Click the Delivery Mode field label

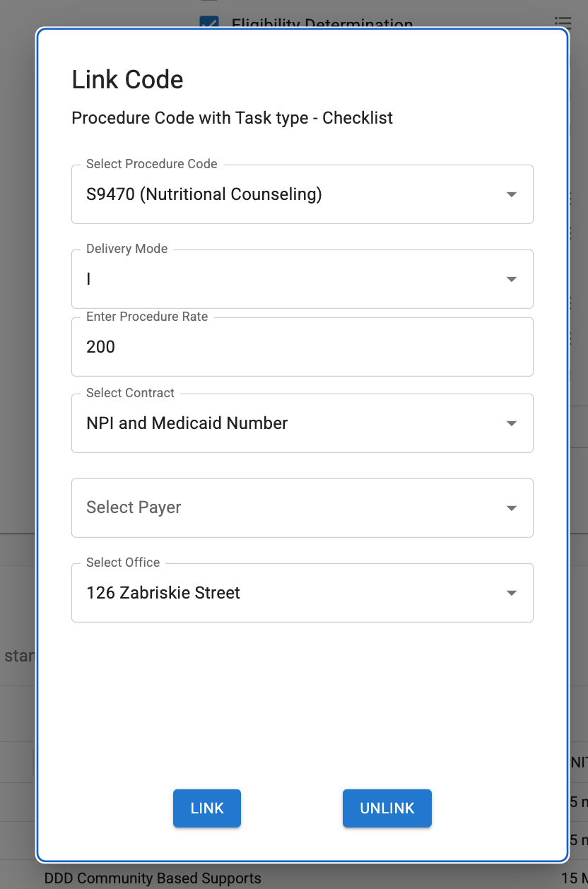[127, 249]
